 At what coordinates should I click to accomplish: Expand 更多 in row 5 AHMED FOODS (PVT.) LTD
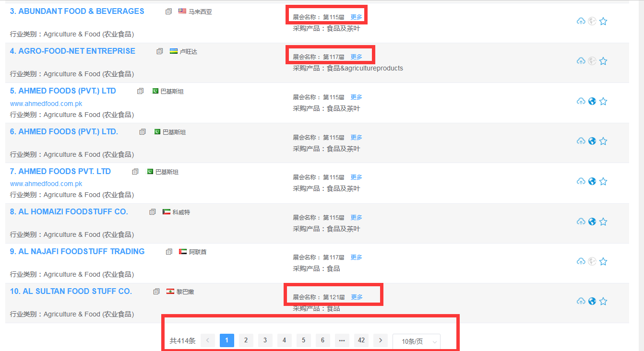click(x=356, y=97)
